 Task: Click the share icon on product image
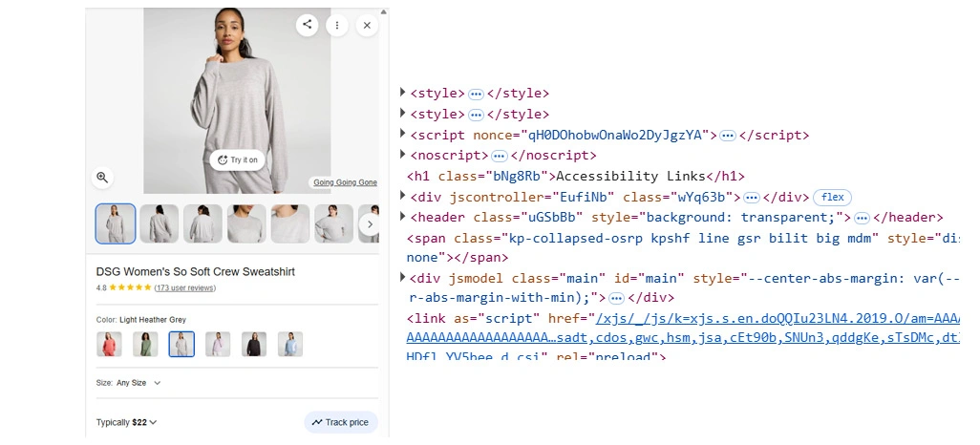307,25
